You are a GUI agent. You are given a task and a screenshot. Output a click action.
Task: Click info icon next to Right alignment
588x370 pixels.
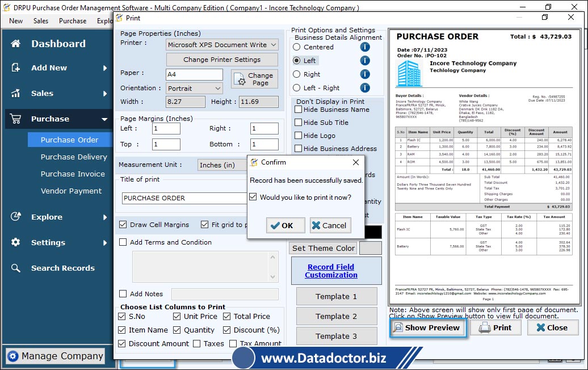point(365,74)
